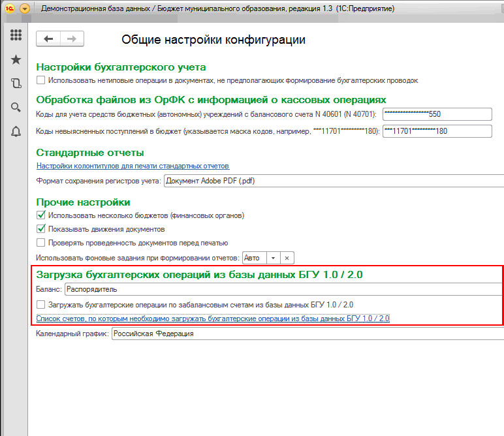504x436 pixels.
Task: Click the Search magnifier icon
Action: pos(16,107)
